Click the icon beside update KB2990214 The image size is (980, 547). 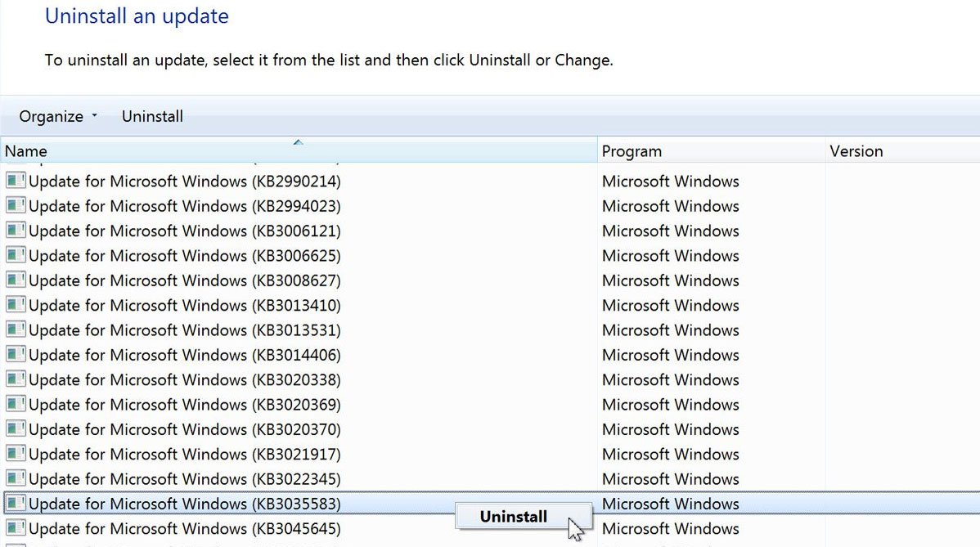(x=16, y=181)
